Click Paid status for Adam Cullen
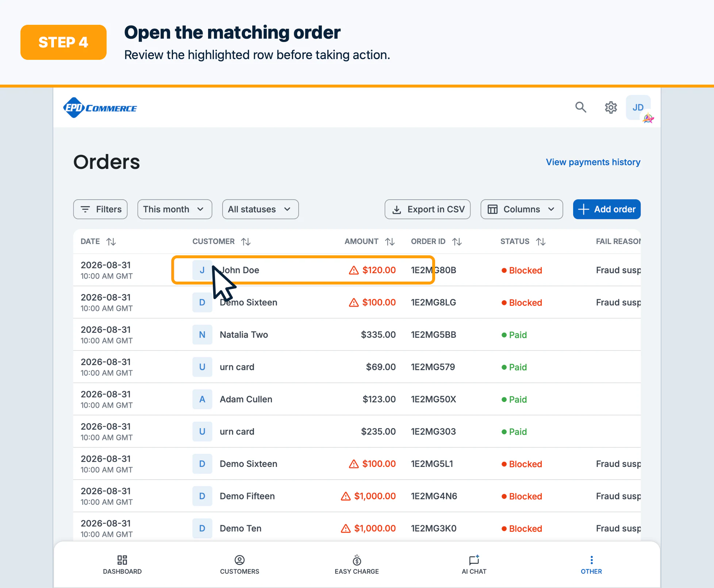The width and height of the screenshot is (714, 588). pyautogui.click(x=514, y=399)
